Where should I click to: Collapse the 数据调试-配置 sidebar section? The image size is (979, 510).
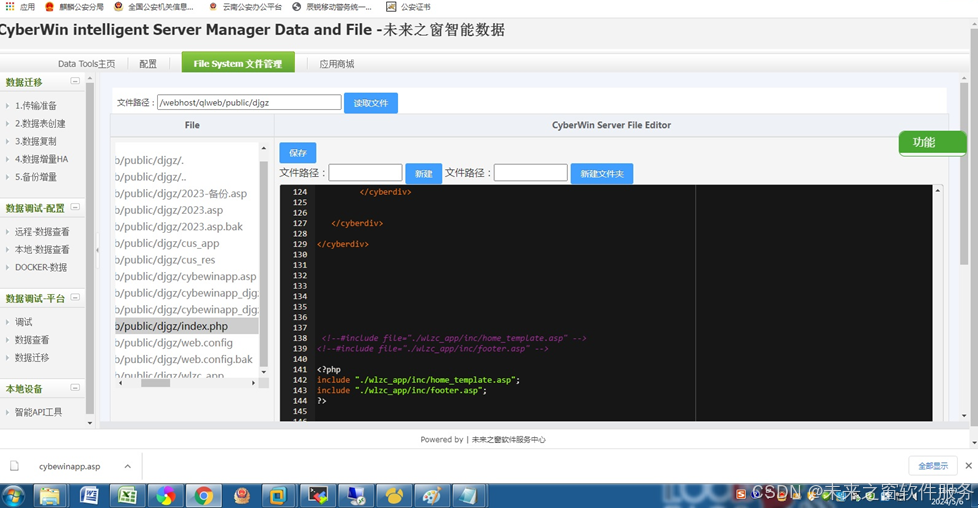click(x=75, y=207)
